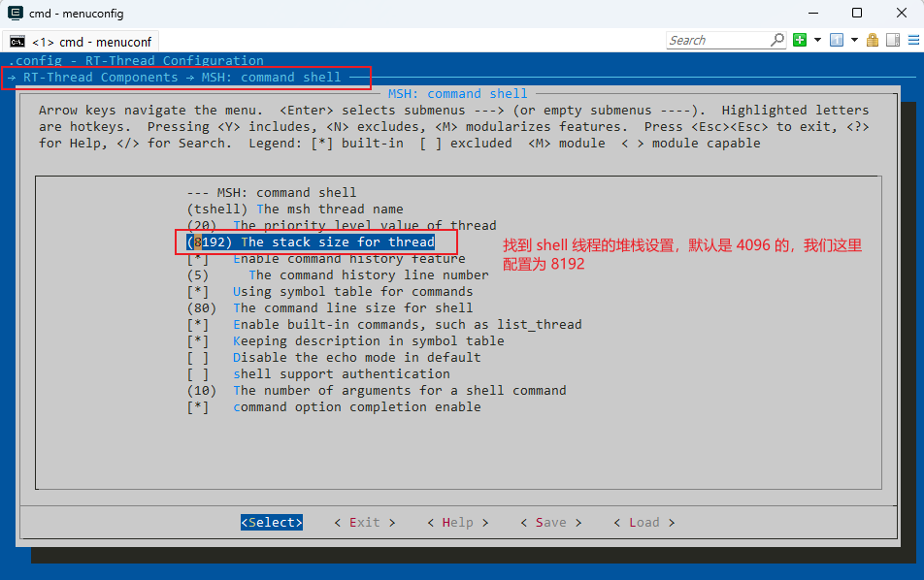Open the ConEmu hamburger menu icon
This screenshot has height=580, width=924.
[x=914, y=40]
